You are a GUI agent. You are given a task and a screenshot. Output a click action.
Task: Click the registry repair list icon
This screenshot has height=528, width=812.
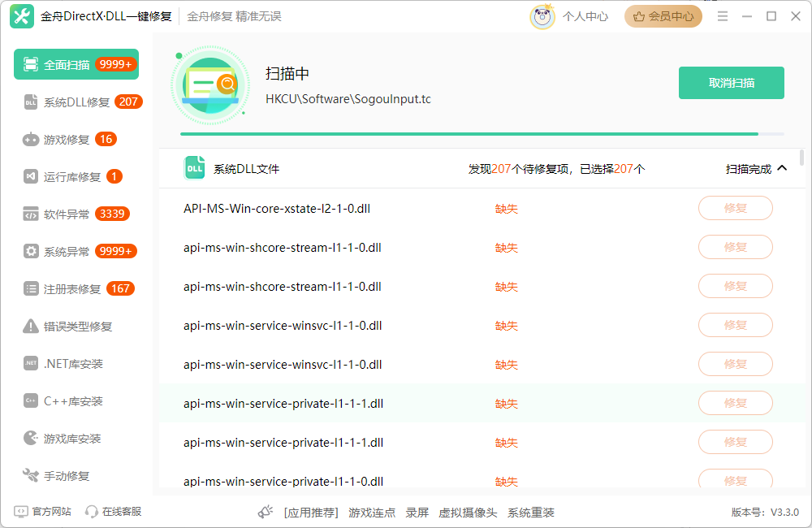31,288
